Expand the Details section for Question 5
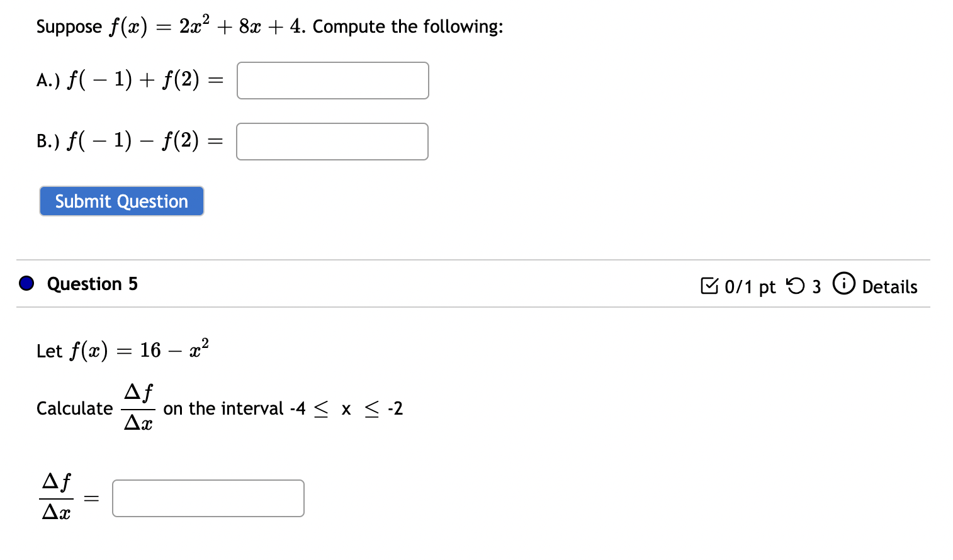The height and width of the screenshot is (560, 953). pos(890,287)
